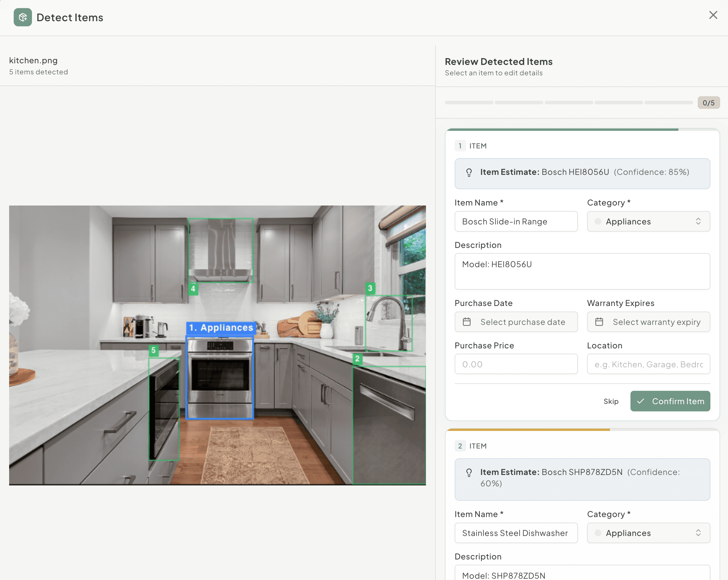Click the Detect Items box icon
This screenshot has height=580, width=728.
(x=23, y=17)
